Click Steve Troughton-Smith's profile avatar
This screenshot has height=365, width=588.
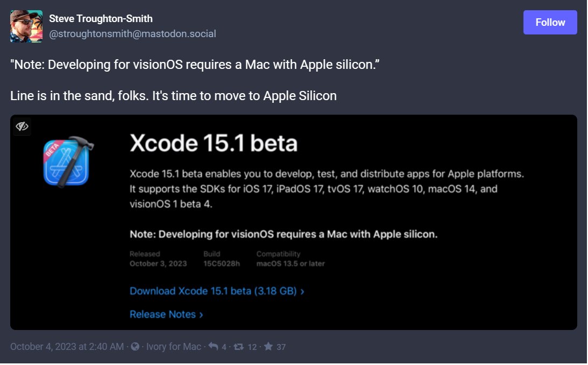[26, 26]
